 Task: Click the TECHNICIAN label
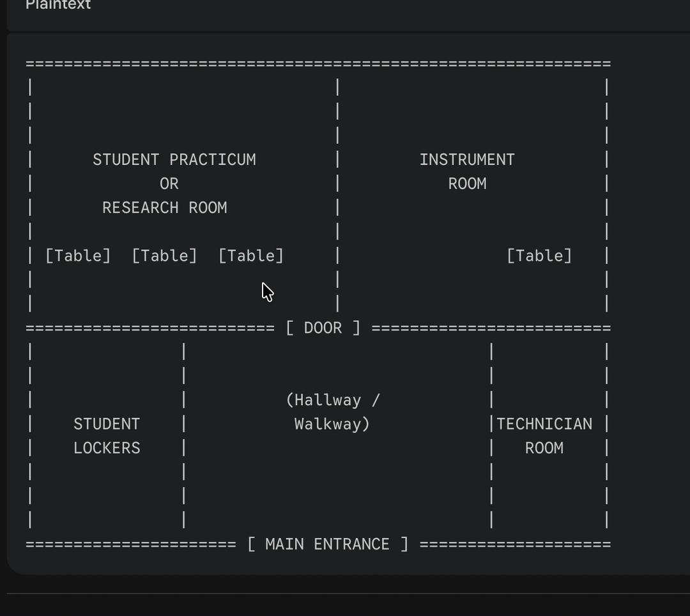click(544, 424)
